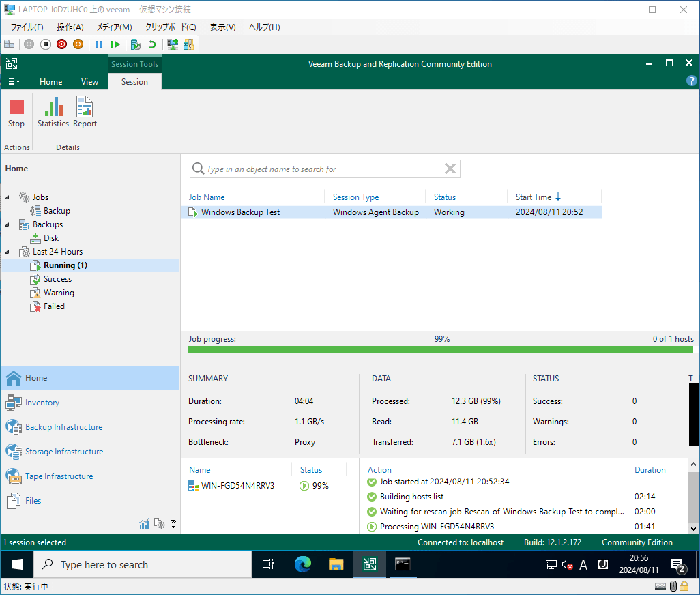Open the session Report
Viewport: 700px width, 595px height.
[x=85, y=113]
